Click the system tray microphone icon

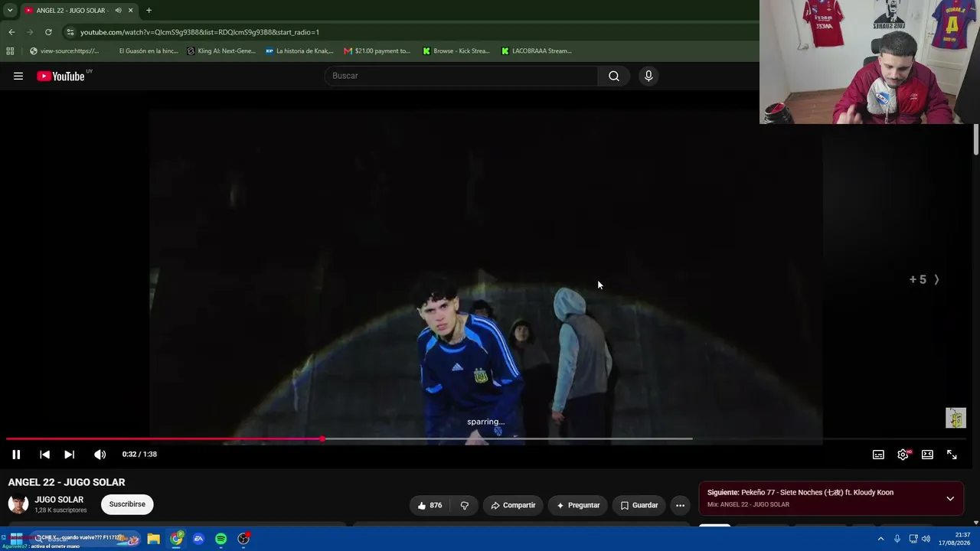point(897,539)
